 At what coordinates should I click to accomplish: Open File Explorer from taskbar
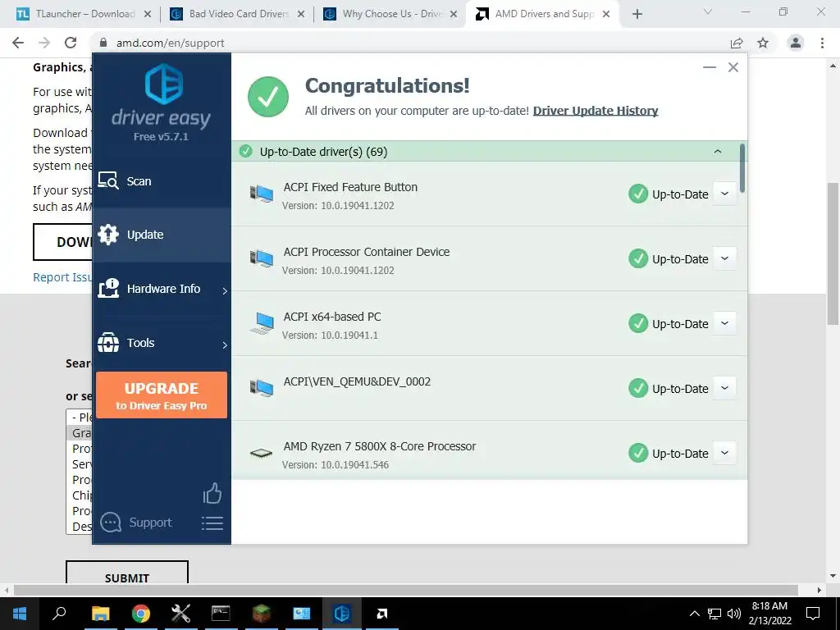tap(100, 614)
